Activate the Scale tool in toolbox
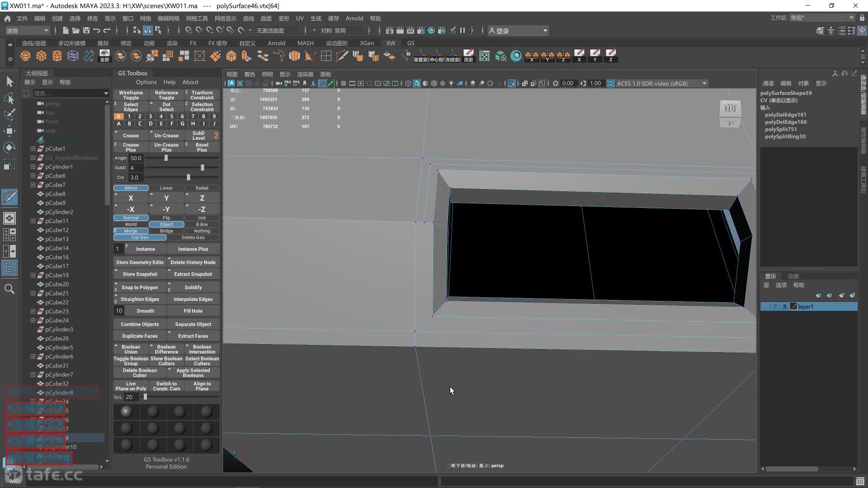This screenshot has height=488, width=868. click(9, 164)
